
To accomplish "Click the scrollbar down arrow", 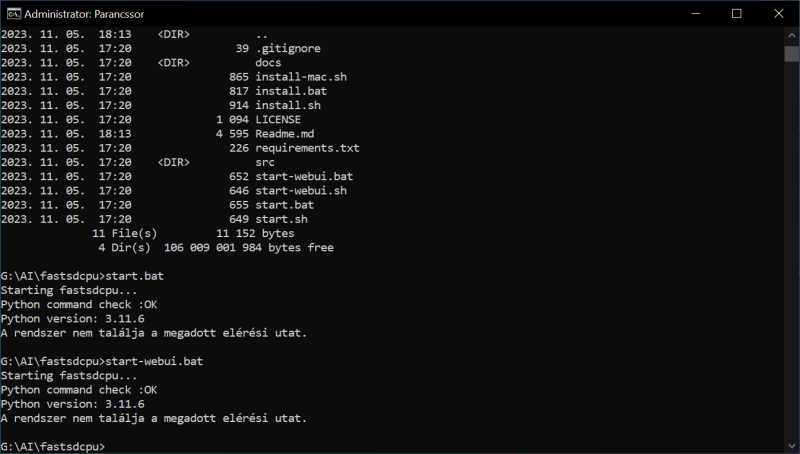I will (x=791, y=446).
